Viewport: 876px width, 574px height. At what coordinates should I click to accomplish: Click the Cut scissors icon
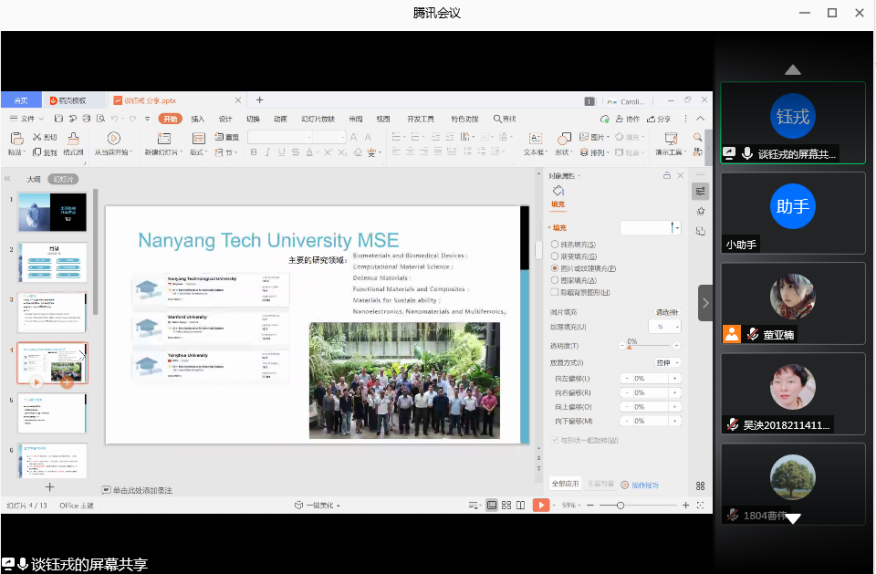[37, 137]
